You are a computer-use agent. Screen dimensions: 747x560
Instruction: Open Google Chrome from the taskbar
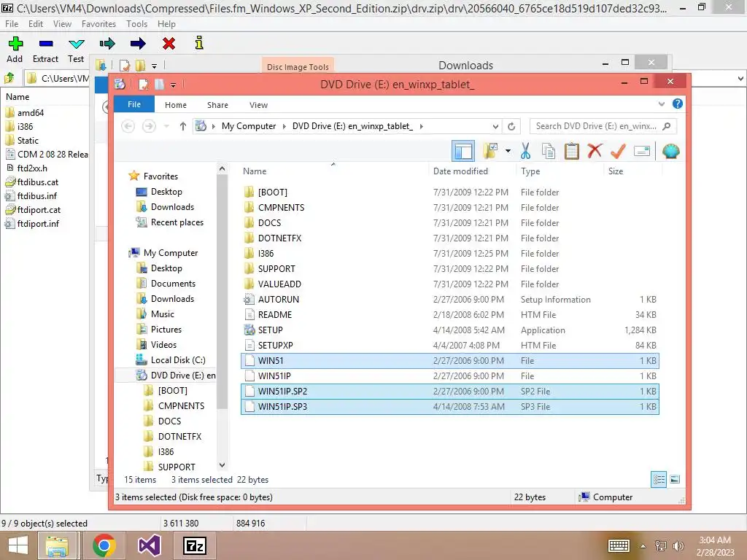click(x=104, y=545)
